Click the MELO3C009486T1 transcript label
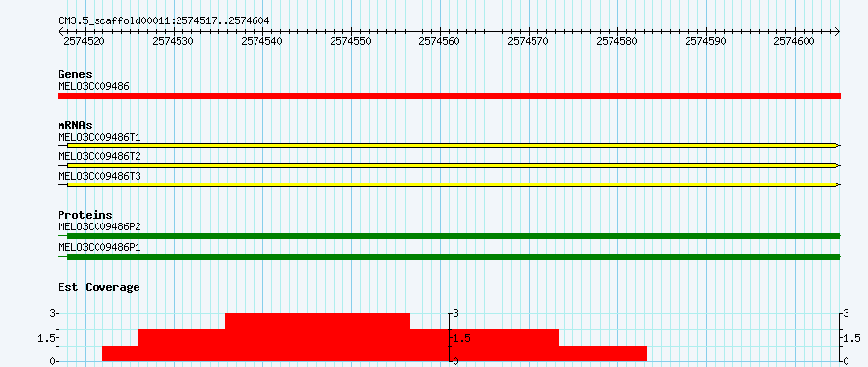 pyautogui.click(x=99, y=137)
